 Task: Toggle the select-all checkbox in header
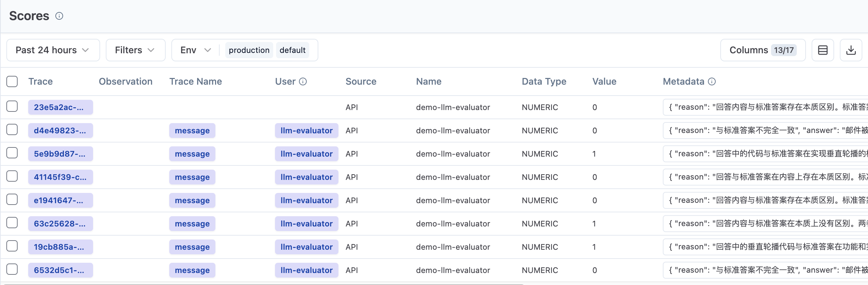coord(12,81)
